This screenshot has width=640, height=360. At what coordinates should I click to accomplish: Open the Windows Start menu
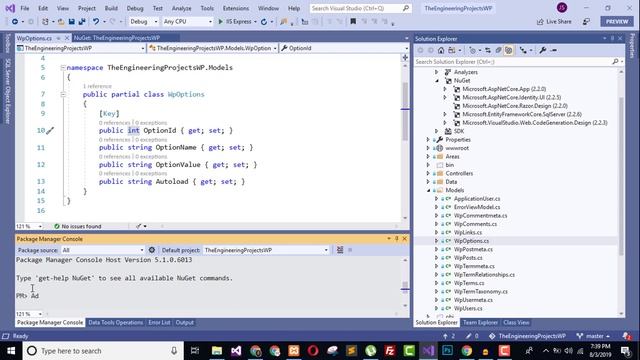pos(11,351)
